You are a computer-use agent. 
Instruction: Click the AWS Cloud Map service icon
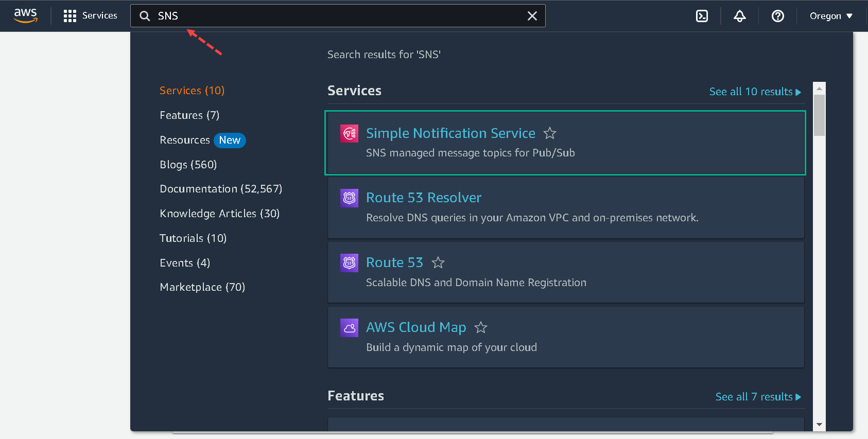coord(350,328)
